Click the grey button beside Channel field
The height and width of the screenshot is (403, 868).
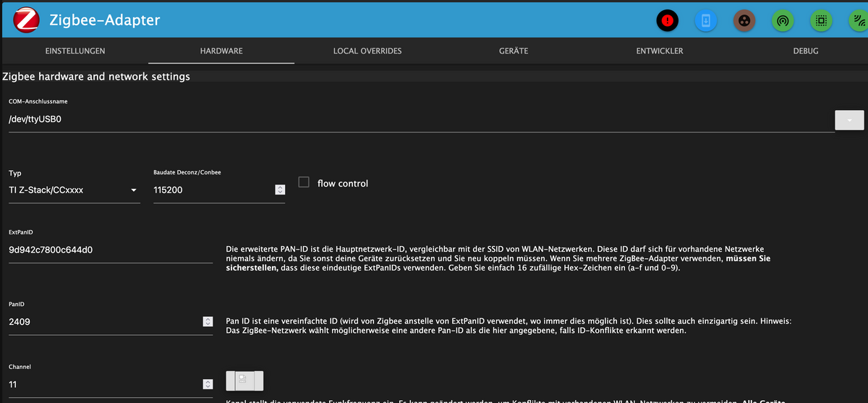tap(244, 380)
